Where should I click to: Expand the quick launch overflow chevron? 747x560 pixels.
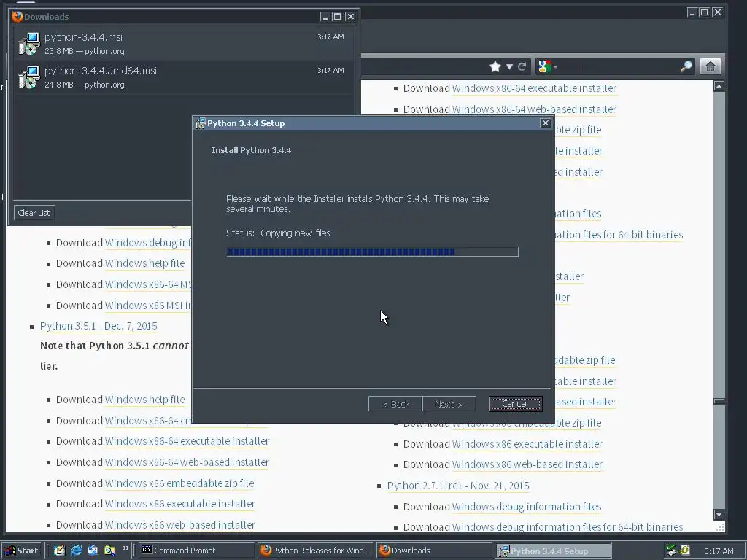tap(125, 548)
